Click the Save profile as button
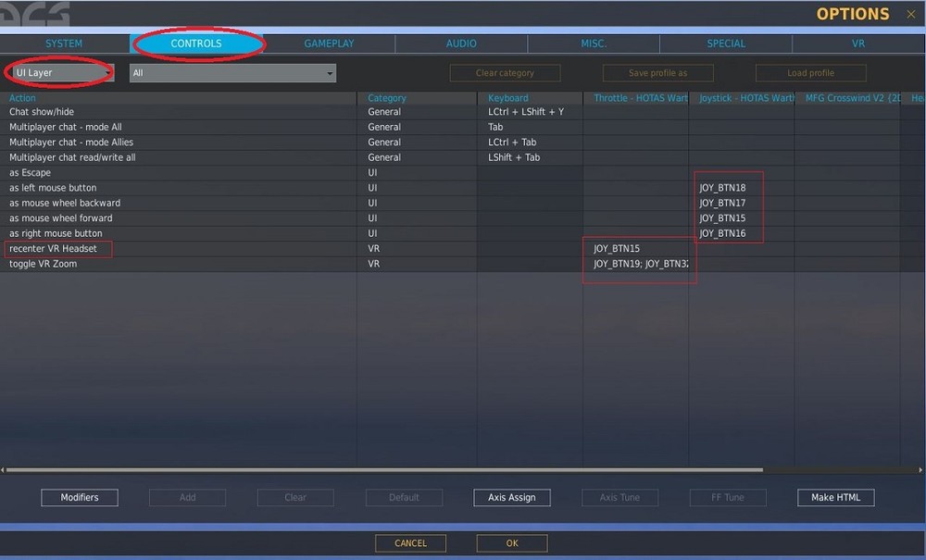This screenshot has height=560, width=926. pos(657,73)
